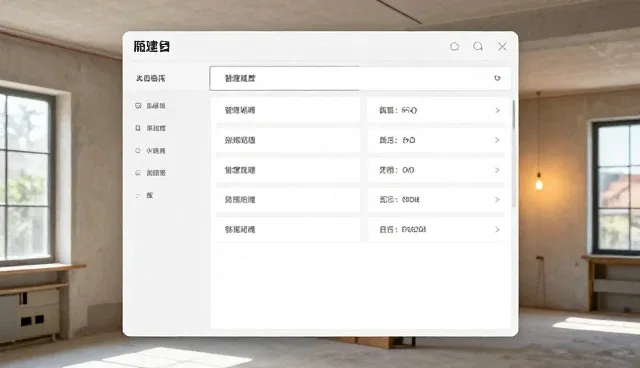Open the third row's left name card

point(288,170)
